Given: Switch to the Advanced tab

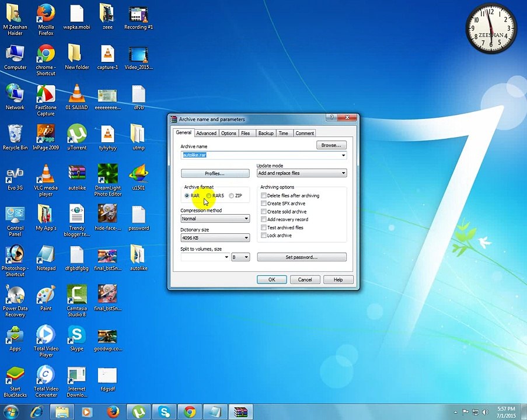Looking at the screenshot, I should pyautogui.click(x=206, y=134).
